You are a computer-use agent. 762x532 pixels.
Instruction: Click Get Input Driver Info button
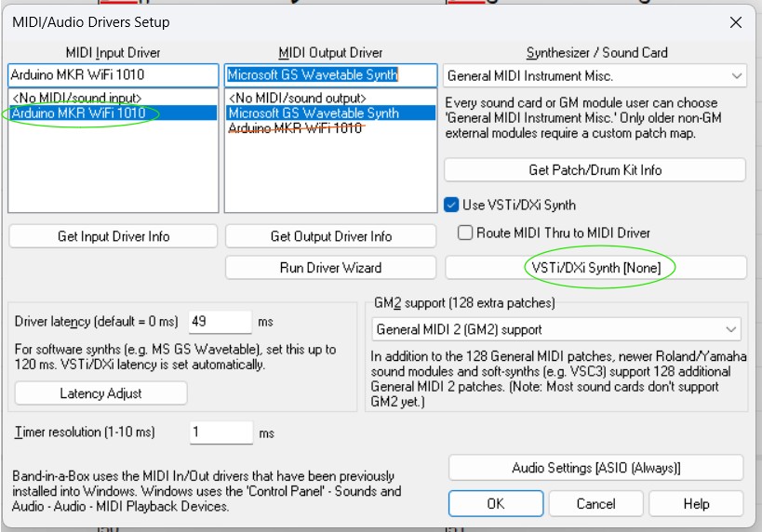[114, 236]
